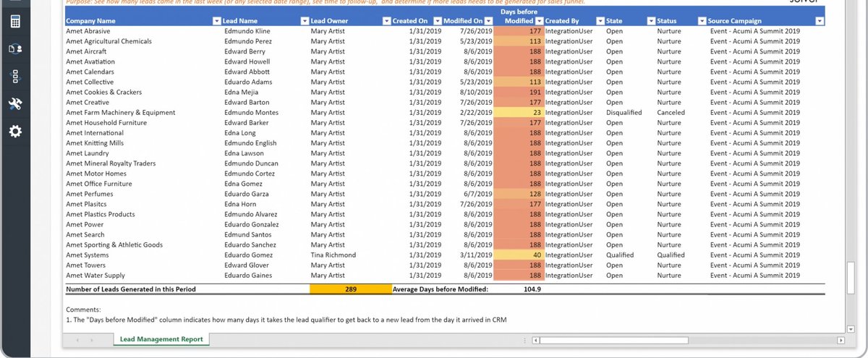This screenshot has height=358, width=868.
Task: Open the State column filter dropdown
Action: click(650, 22)
